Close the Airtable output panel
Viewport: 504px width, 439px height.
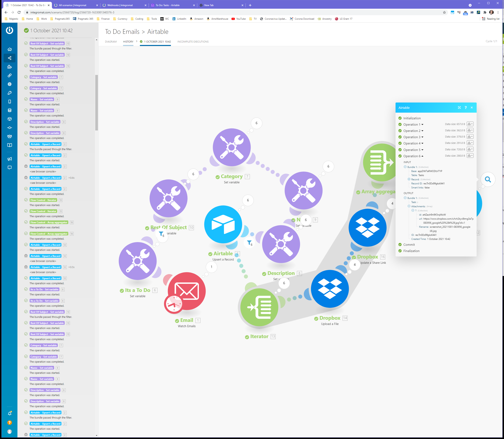[x=472, y=108]
